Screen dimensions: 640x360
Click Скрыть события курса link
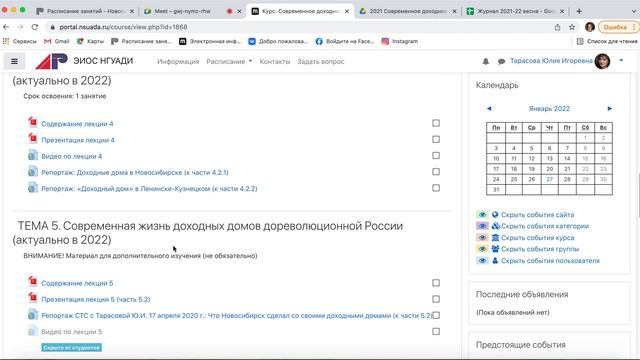(538, 238)
